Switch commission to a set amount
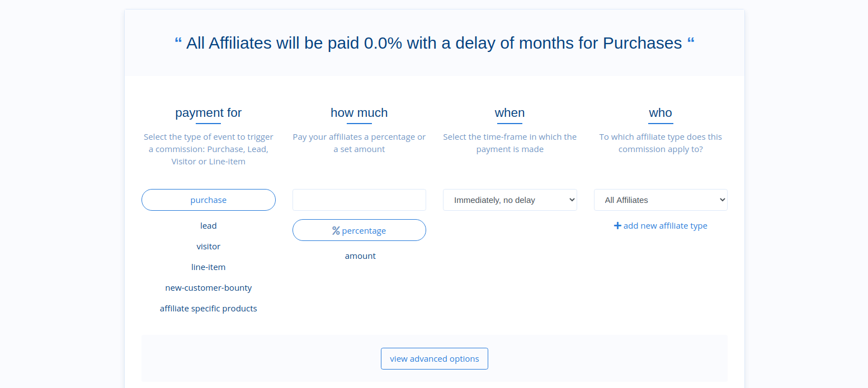This screenshot has height=388, width=868. (360, 256)
